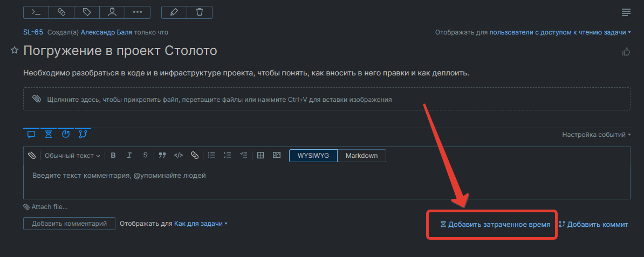644x257 pixels.
Task: Click the assignee person icon
Action: click(112, 12)
